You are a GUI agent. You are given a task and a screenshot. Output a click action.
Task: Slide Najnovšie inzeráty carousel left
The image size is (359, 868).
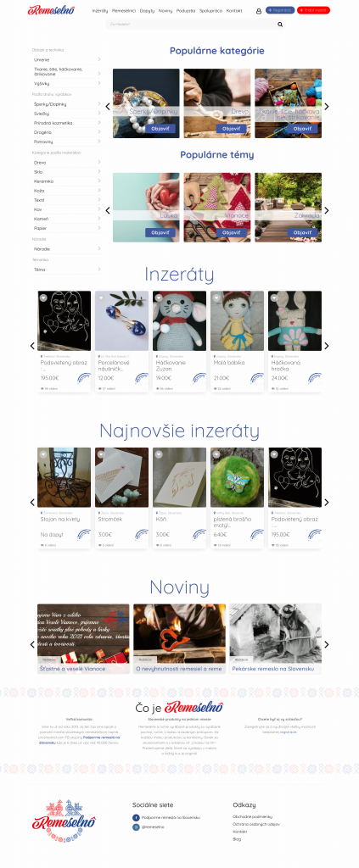click(x=32, y=502)
